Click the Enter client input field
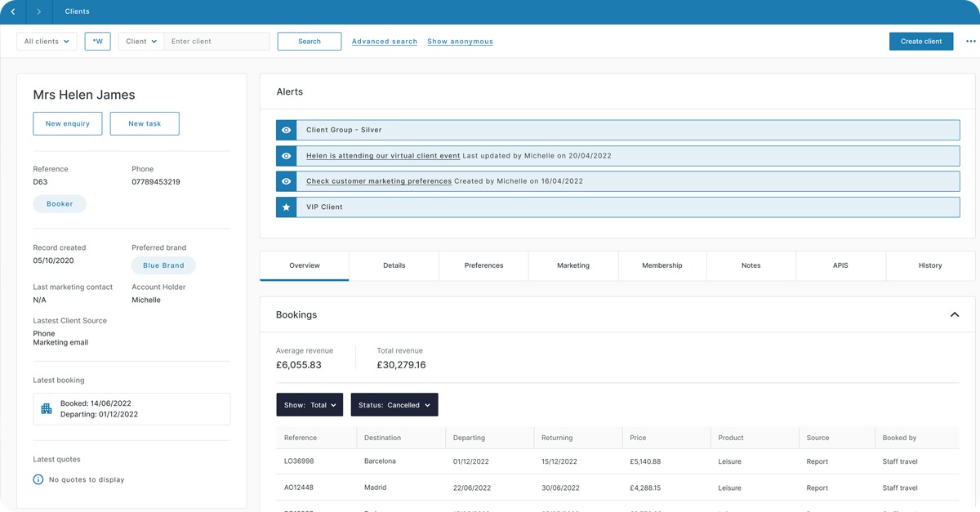980x512 pixels. [216, 40]
